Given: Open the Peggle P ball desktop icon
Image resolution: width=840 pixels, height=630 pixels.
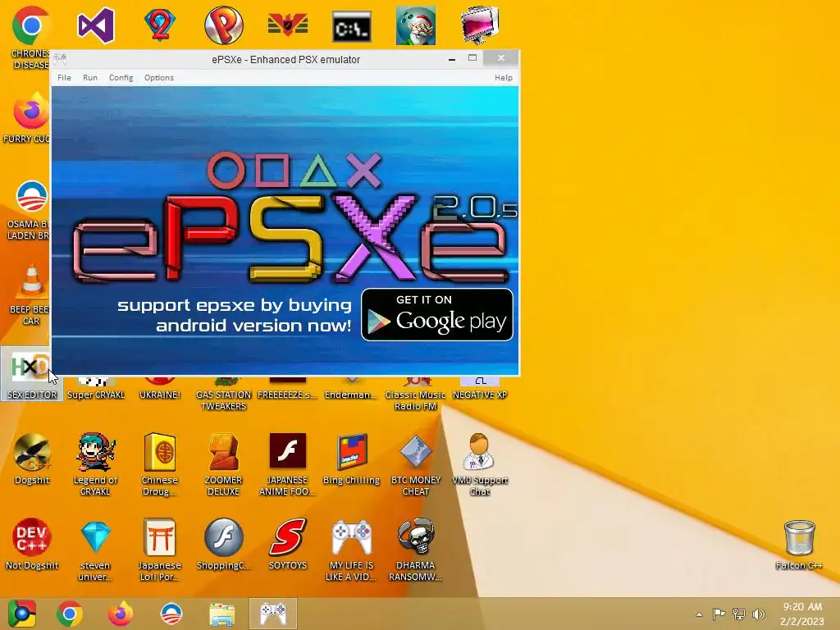Looking at the screenshot, I should pyautogui.click(x=223, y=25).
